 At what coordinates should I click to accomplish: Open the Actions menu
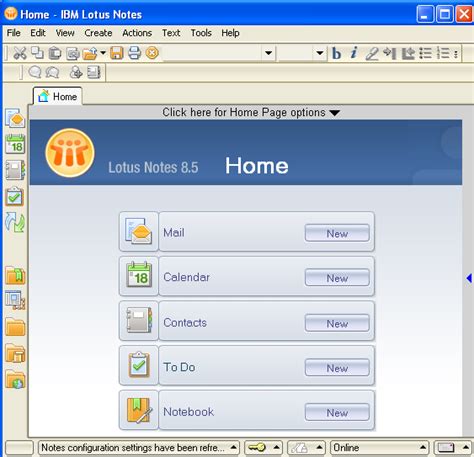137,33
